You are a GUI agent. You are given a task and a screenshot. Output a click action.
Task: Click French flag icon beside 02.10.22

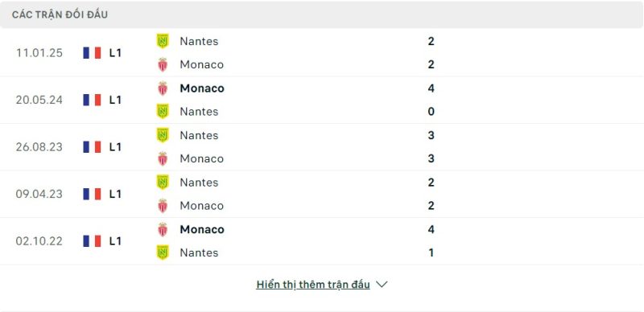click(92, 241)
